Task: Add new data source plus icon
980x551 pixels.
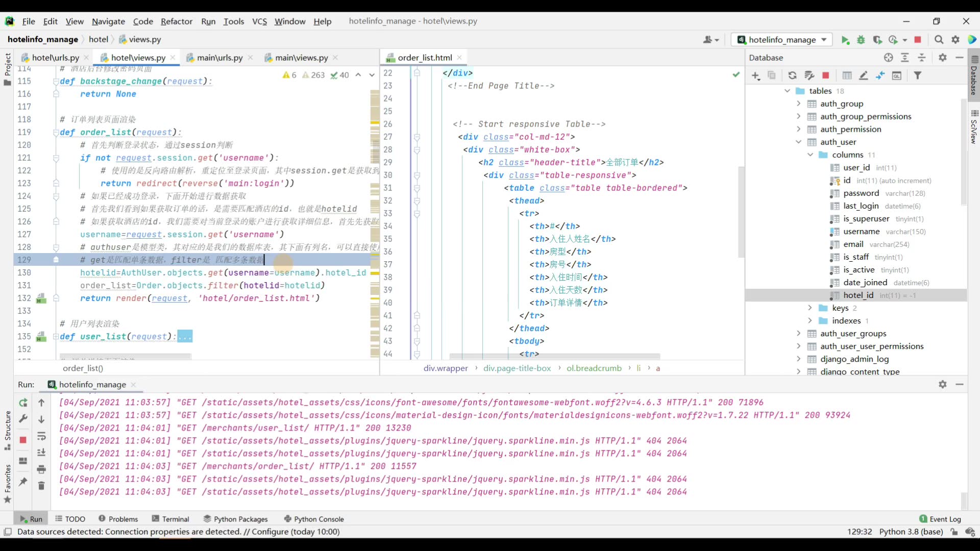Action: click(x=756, y=76)
